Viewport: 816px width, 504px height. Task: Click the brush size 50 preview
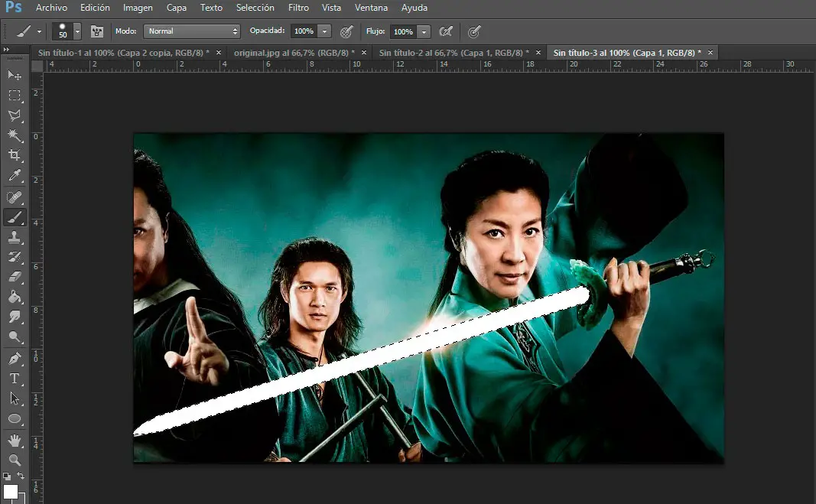(x=63, y=31)
